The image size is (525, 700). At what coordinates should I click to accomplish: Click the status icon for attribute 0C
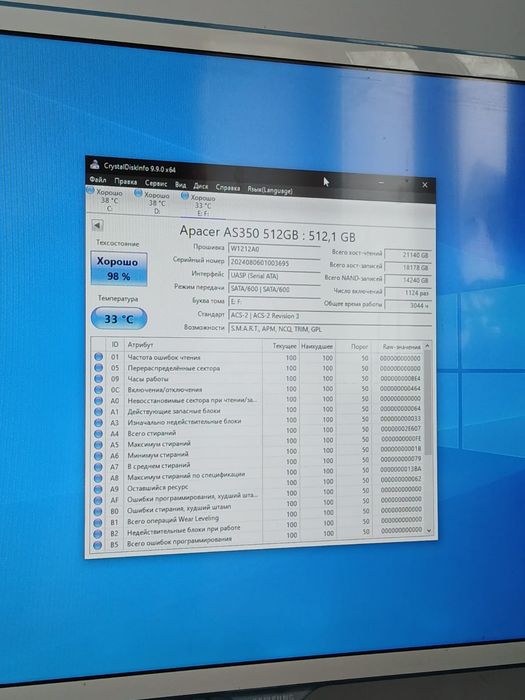(x=99, y=390)
